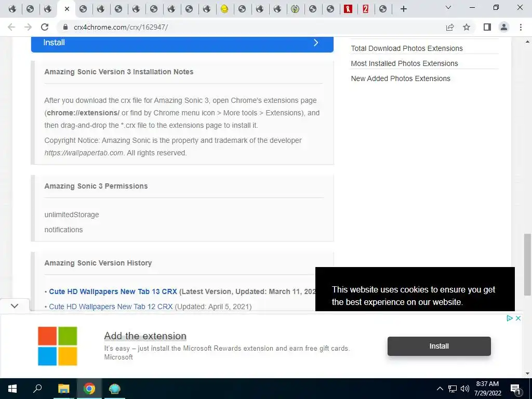
Task: Click the scrollbar up arrow
Action: click(527, 42)
